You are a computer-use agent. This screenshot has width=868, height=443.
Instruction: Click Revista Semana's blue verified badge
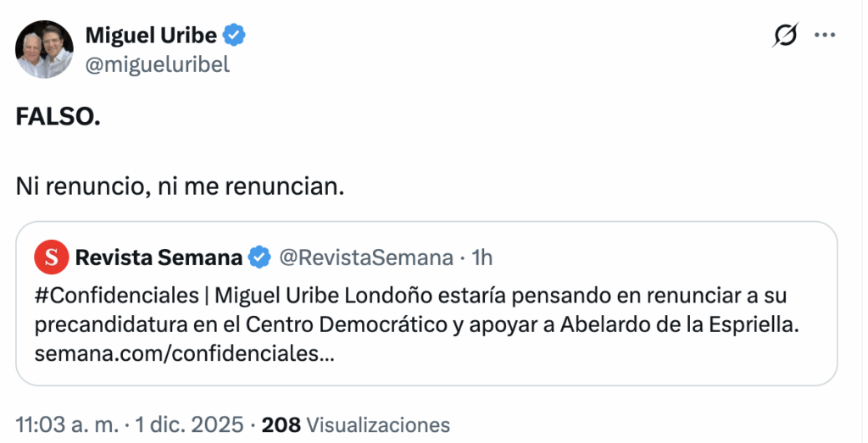click(x=260, y=257)
